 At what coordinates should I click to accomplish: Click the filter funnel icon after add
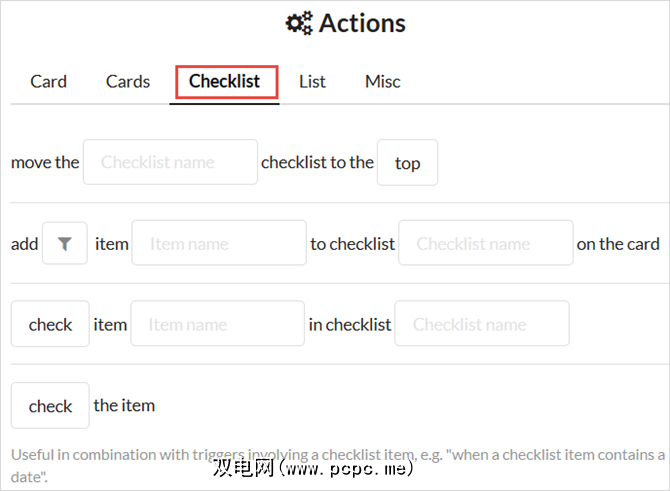[65, 243]
